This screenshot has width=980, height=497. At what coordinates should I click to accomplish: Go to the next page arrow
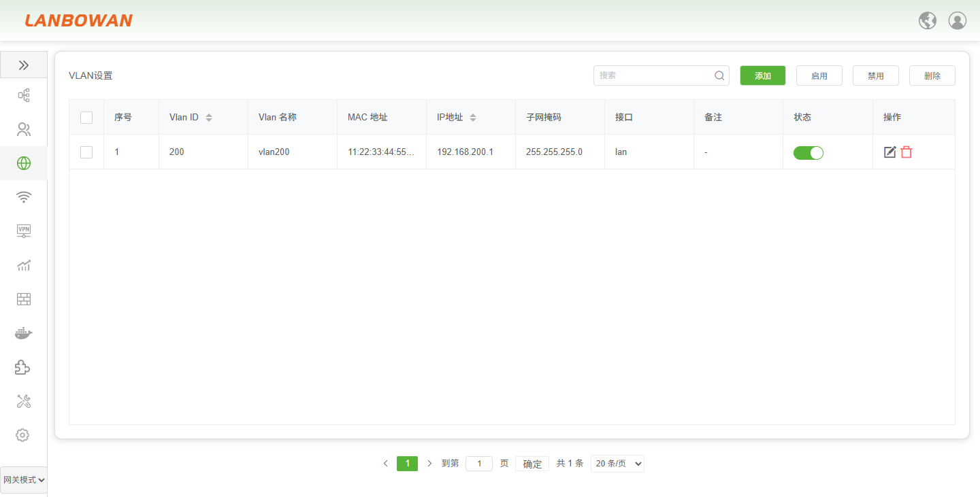[x=429, y=464]
